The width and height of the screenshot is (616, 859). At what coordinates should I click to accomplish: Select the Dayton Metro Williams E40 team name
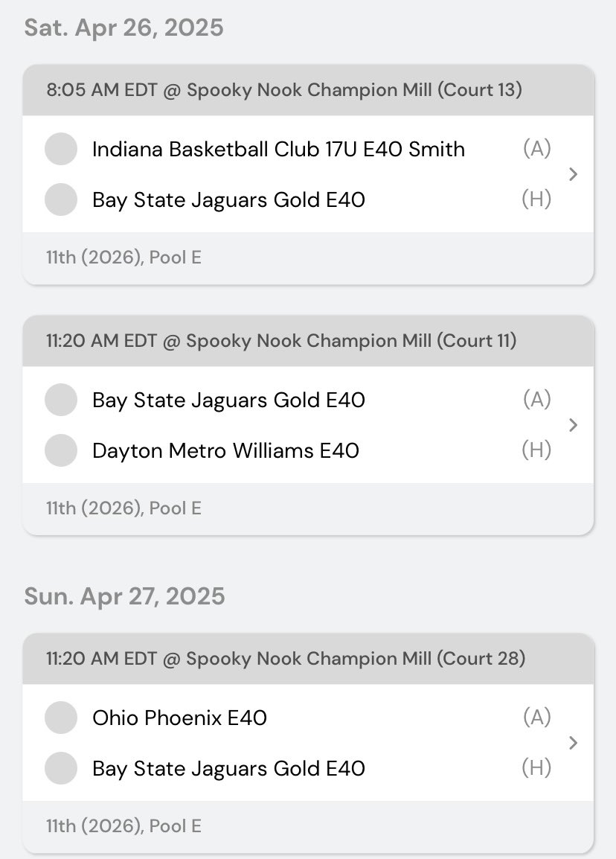click(225, 450)
